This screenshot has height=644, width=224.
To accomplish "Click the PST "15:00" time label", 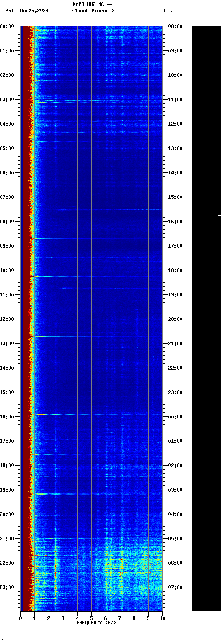I will click(7, 392).
